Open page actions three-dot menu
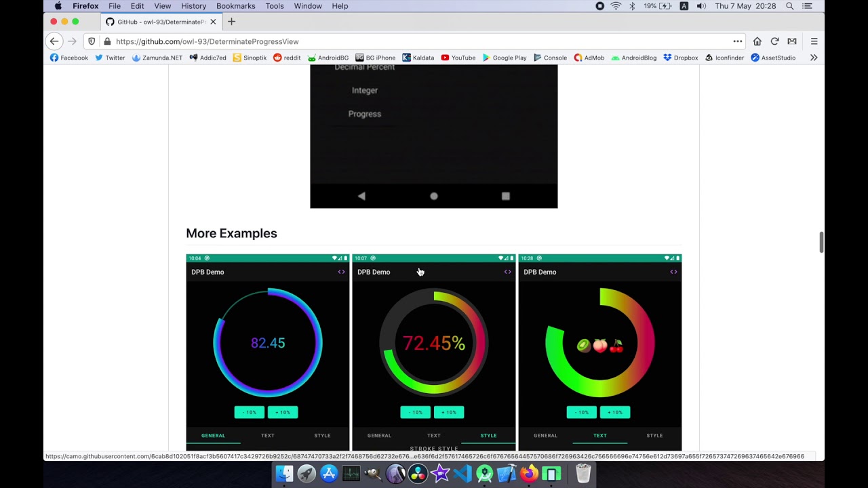The image size is (868, 488). [737, 41]
